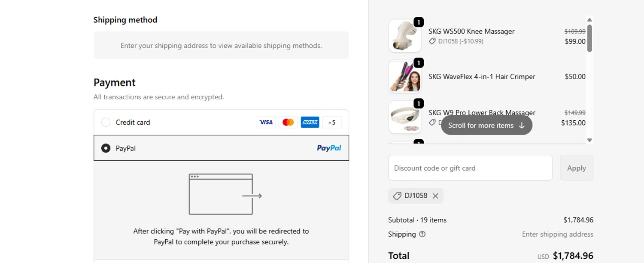Type in the Discount code field

pos(470,168)
